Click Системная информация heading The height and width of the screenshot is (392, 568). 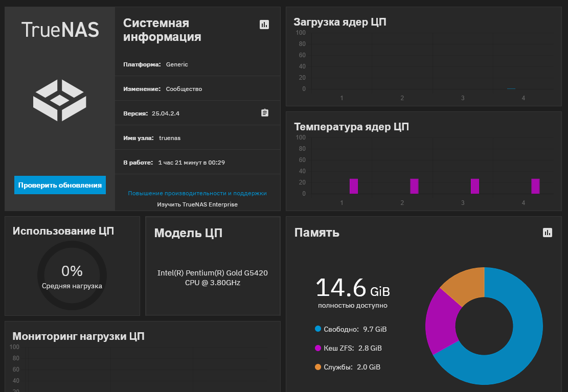[162, 30]
